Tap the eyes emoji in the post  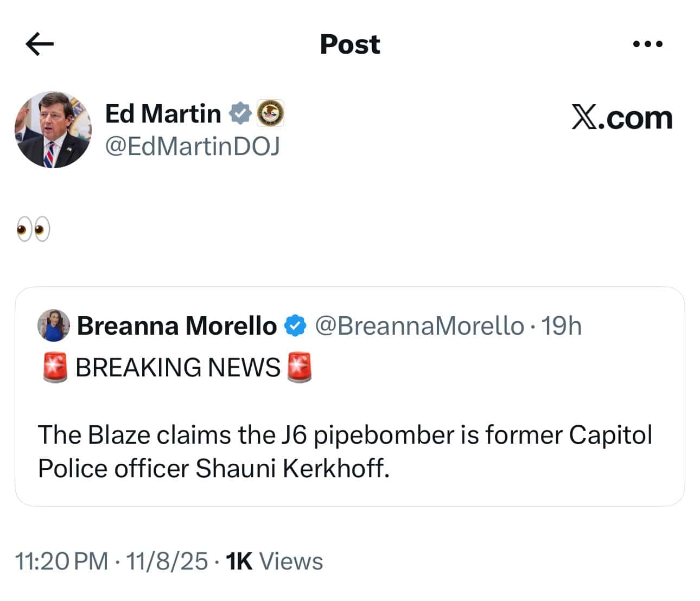coord(33,229)
